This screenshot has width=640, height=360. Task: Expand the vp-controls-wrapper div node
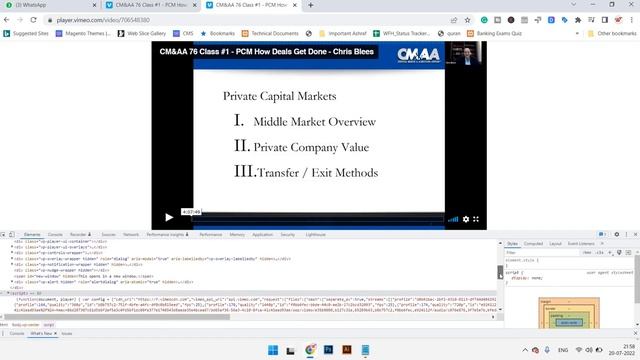(12, 253)
